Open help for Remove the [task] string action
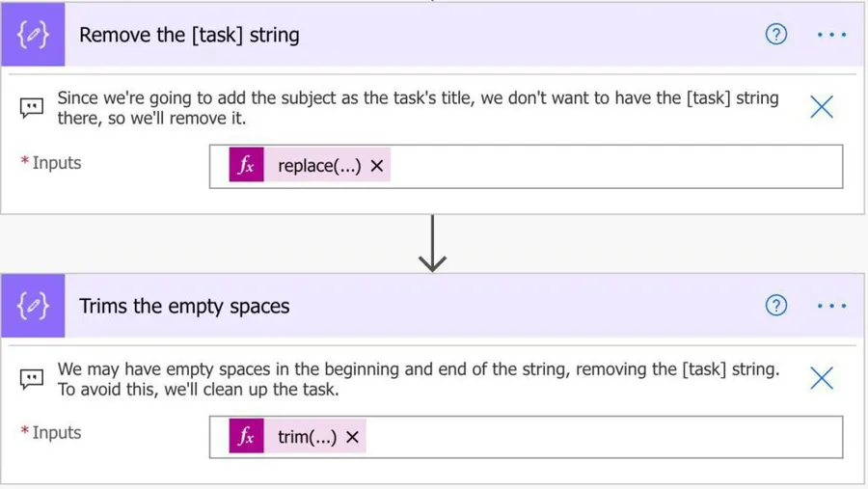868x489 pixels. (775, 35)
